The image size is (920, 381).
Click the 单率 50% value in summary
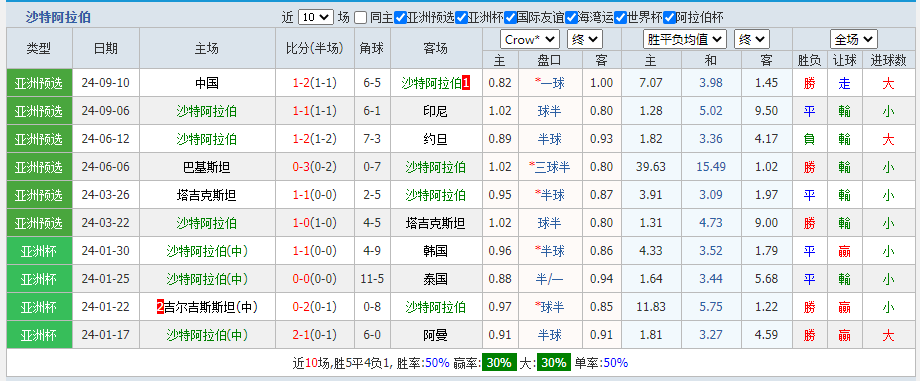point(615,363)
